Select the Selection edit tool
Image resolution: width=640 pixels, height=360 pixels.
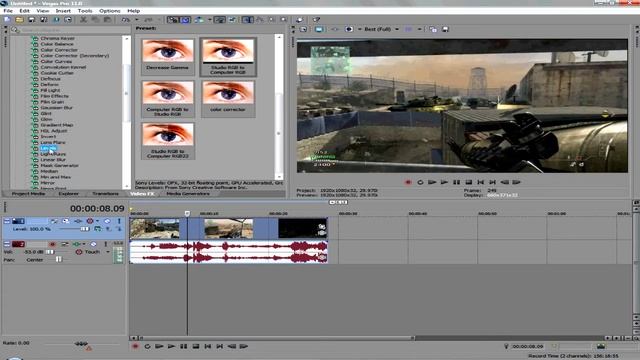[271, 20]
